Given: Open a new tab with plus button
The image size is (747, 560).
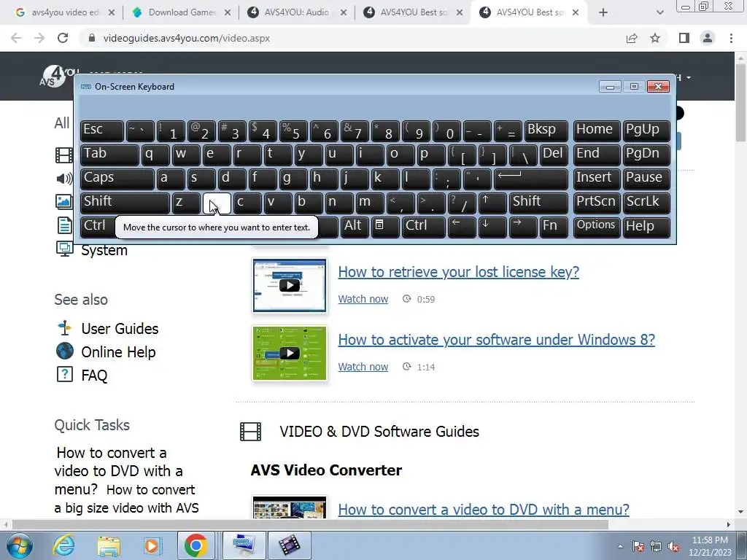Looking at the screenshot, I should pos(603,12).
